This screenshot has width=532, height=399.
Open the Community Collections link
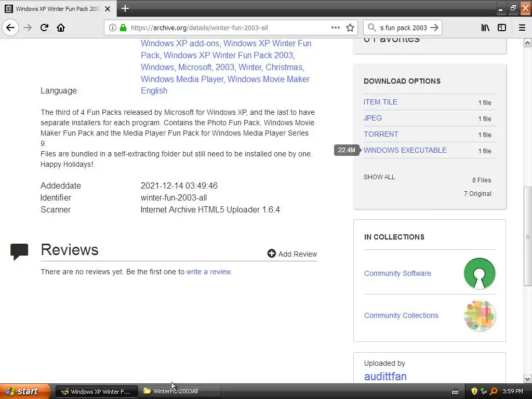coord(401,315)
